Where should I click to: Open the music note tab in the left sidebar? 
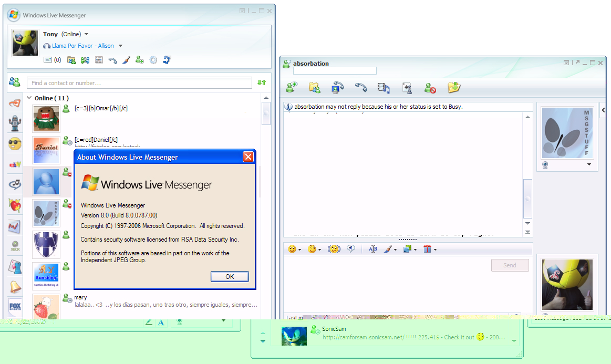(x=15, y=184)
